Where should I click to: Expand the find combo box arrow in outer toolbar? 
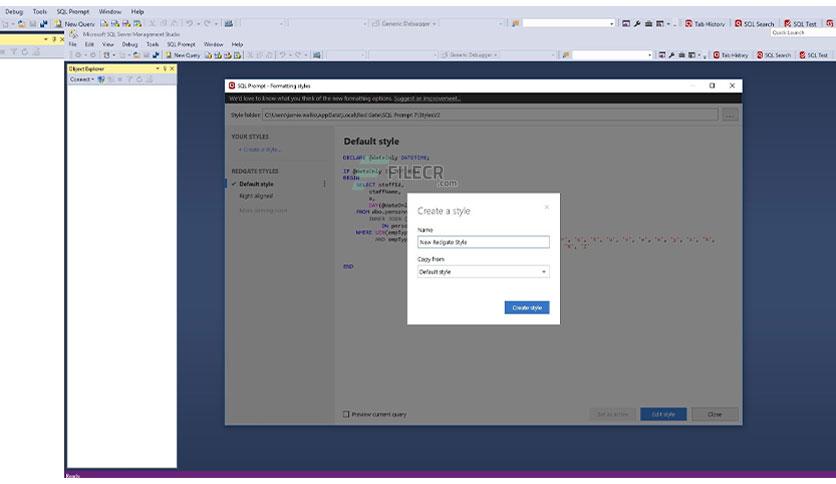tap(612, 23)
